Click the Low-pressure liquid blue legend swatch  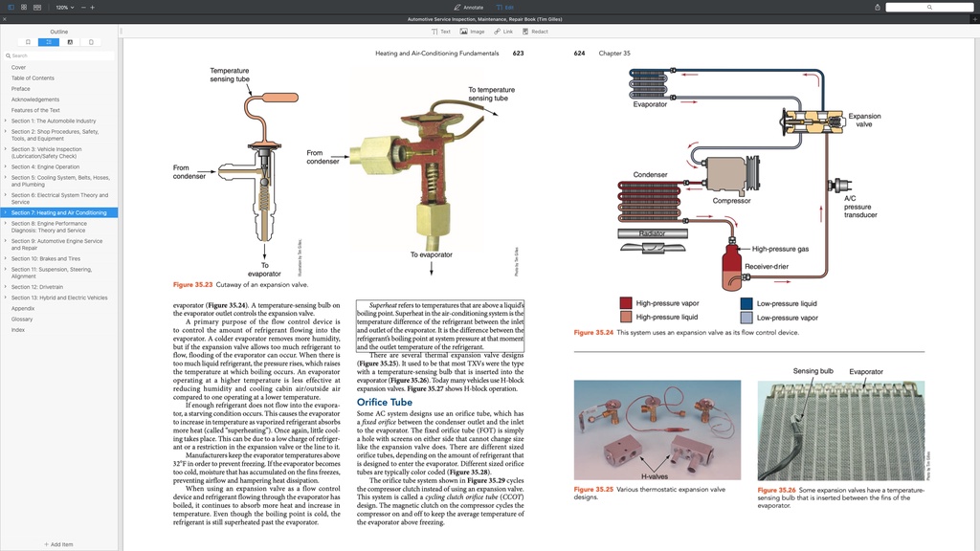[x=746, y=303]
